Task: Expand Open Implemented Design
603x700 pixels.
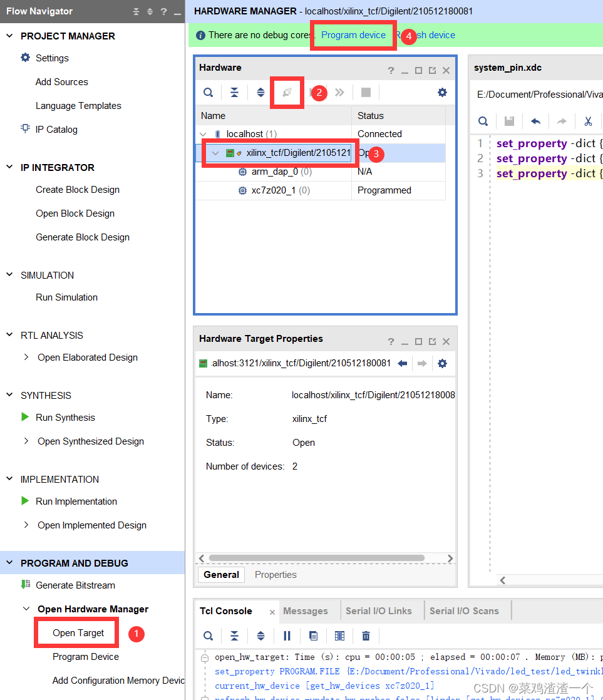Action: point(26,525)
